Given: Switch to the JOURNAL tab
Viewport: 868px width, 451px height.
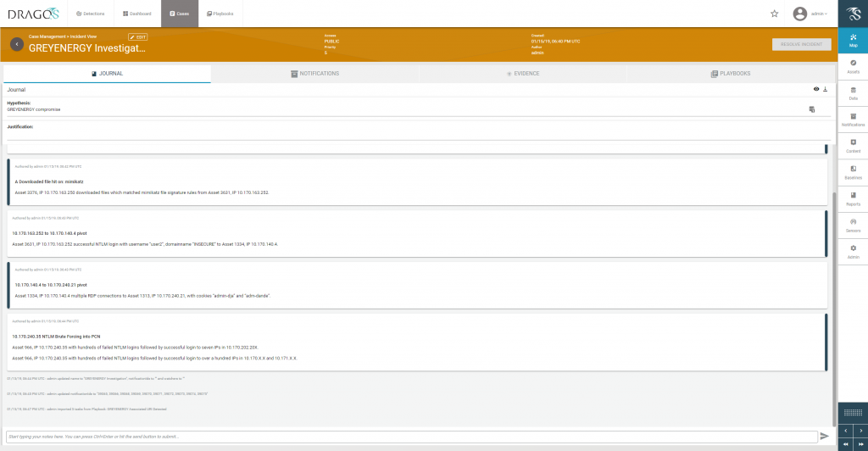Looking at the screenshot, I should (107, 74).
